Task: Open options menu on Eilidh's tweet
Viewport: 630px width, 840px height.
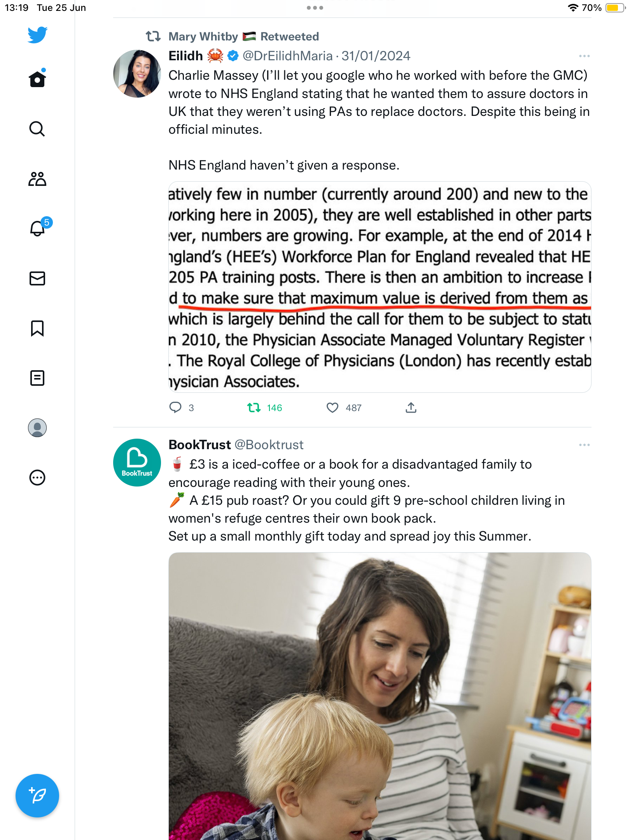Action: pos(584,56)
